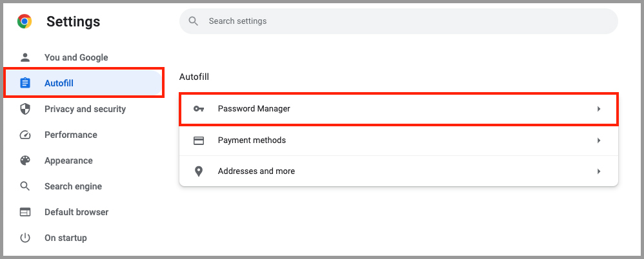Expand Payment methods arrow
644x259 pixels.
pyautogui.click(x=599, y=140)
